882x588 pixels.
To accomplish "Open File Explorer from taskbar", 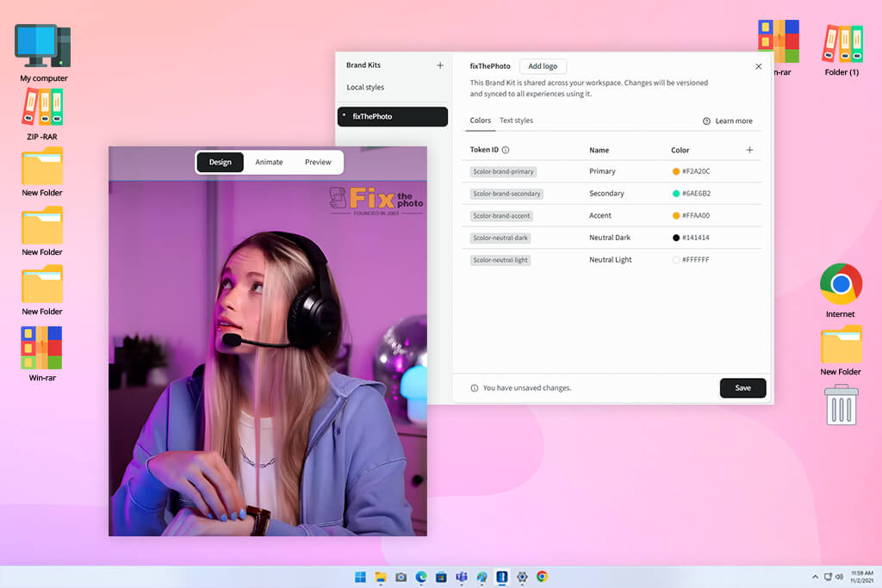I will [x=381, y=577].
